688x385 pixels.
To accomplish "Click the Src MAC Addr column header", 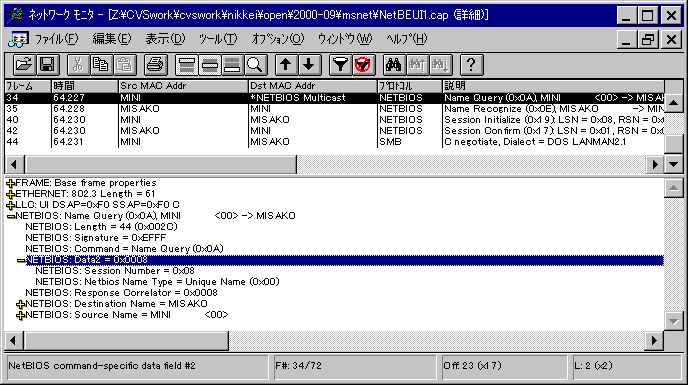I will (183, 86).
